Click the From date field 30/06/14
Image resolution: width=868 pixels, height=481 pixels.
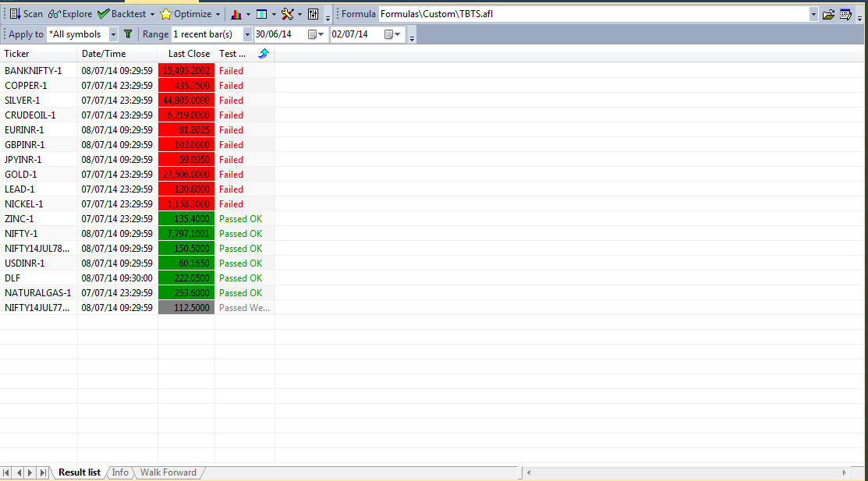click(x=280, y=34)
